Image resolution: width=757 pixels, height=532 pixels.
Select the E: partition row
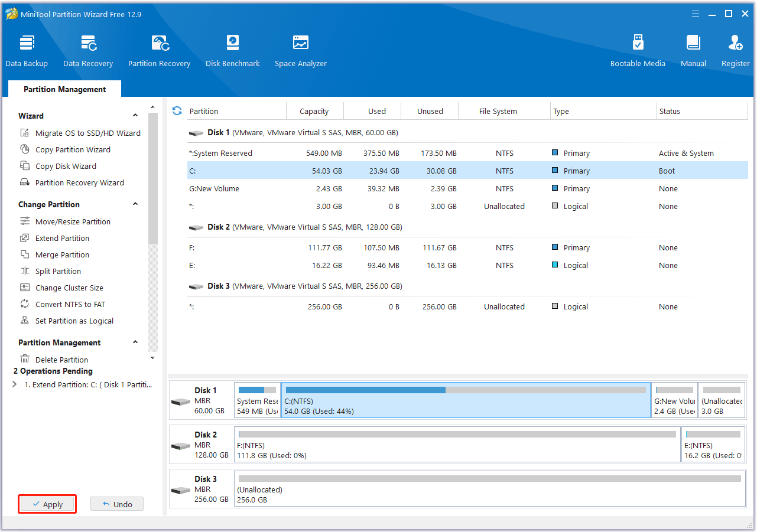pyautogui.click(x=467, y=265)
